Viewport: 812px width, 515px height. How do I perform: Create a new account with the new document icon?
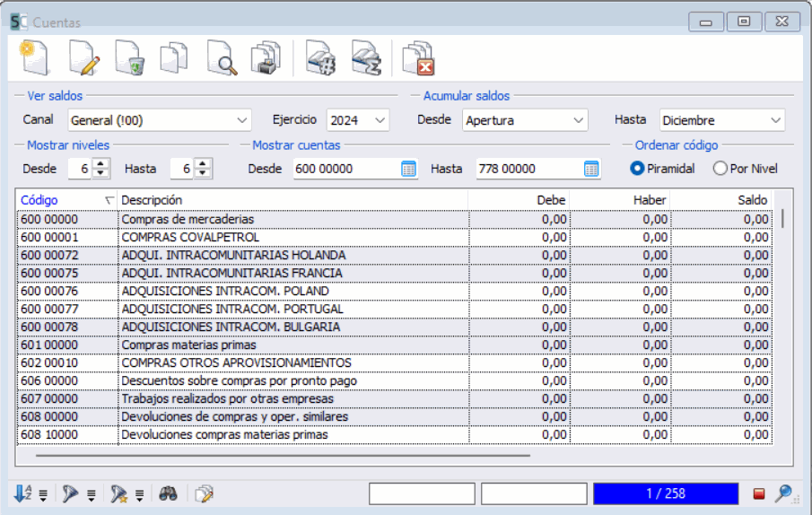point(35,58)
